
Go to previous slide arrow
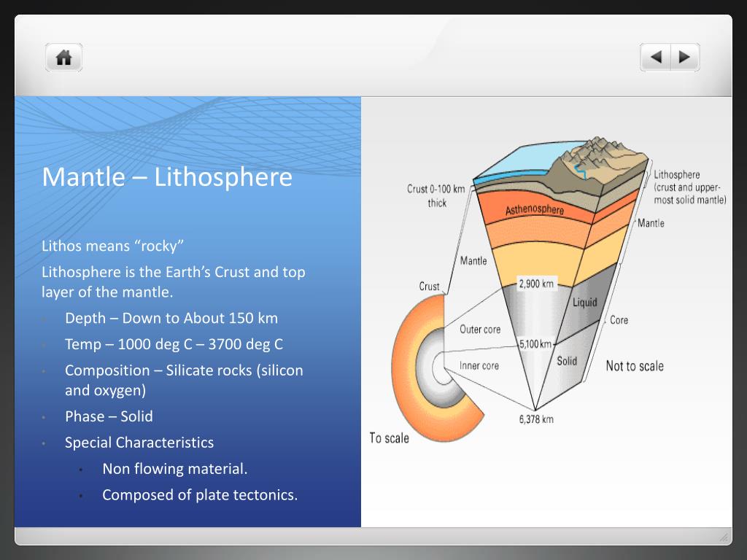point(656,57)
